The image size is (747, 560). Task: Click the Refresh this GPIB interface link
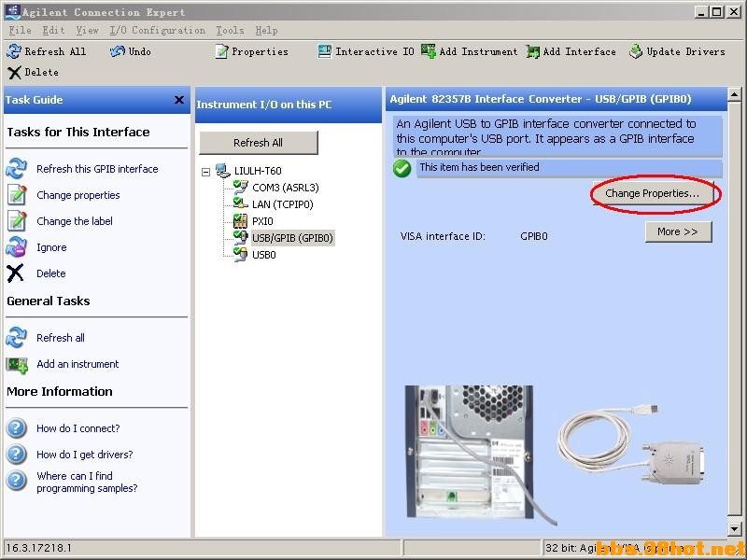click(97, 169)
